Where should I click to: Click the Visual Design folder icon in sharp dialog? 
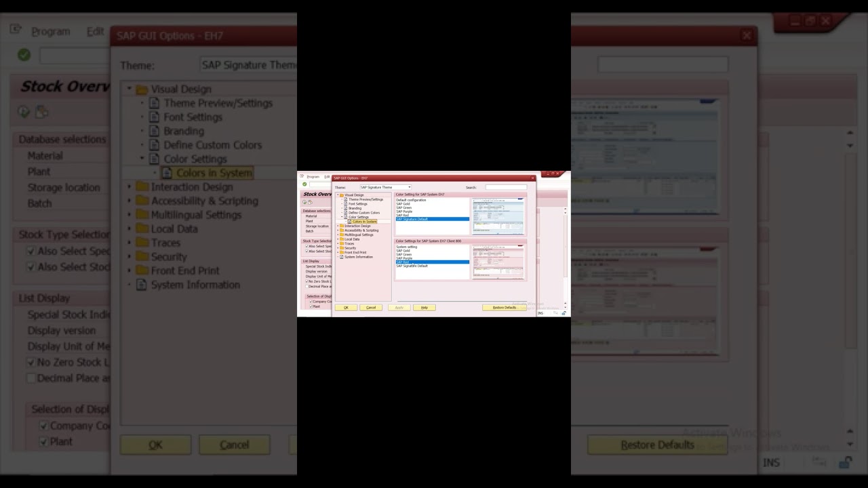click(x=342, y=195)
